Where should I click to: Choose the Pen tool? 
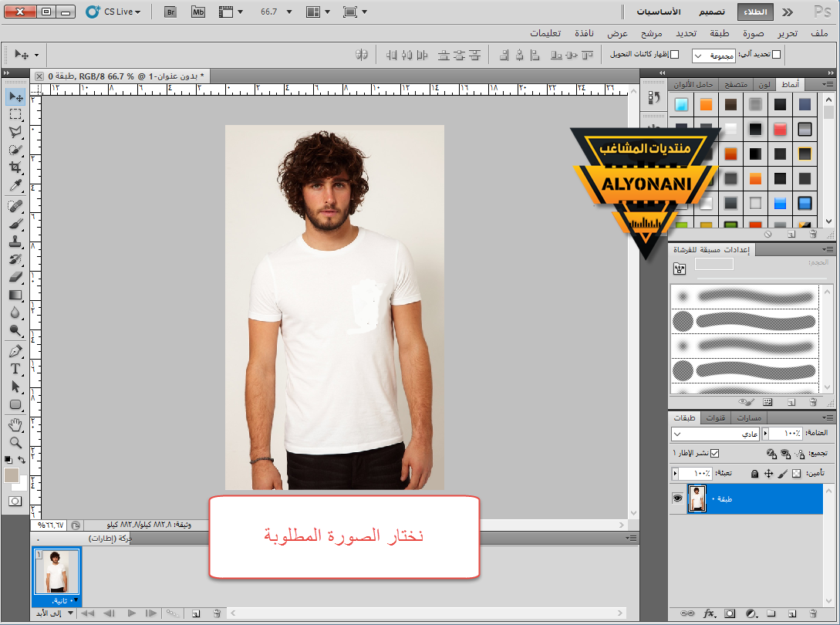(15, 351)
